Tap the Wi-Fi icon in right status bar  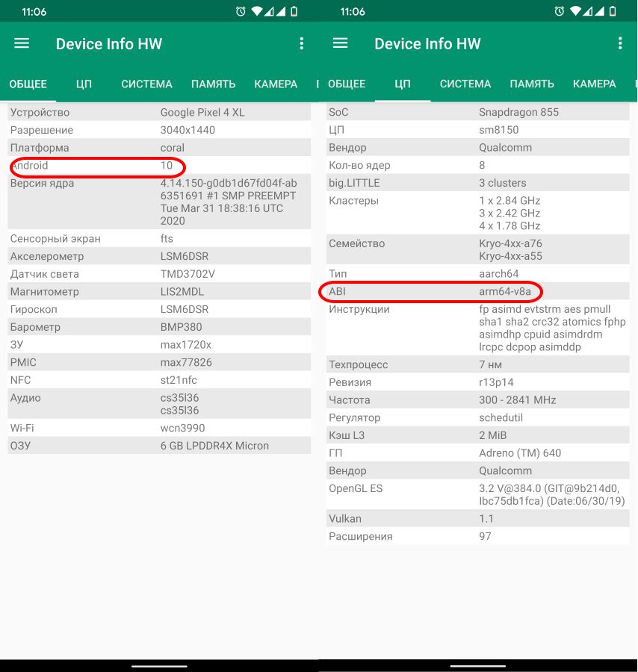click(x=575, y=11)
